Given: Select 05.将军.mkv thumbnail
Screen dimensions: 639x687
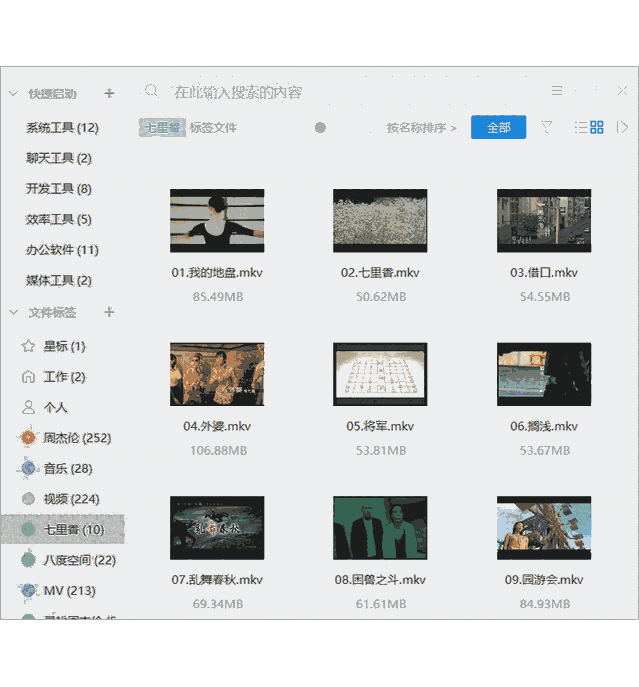Looking at the screenshot, I should pos(380,374).
